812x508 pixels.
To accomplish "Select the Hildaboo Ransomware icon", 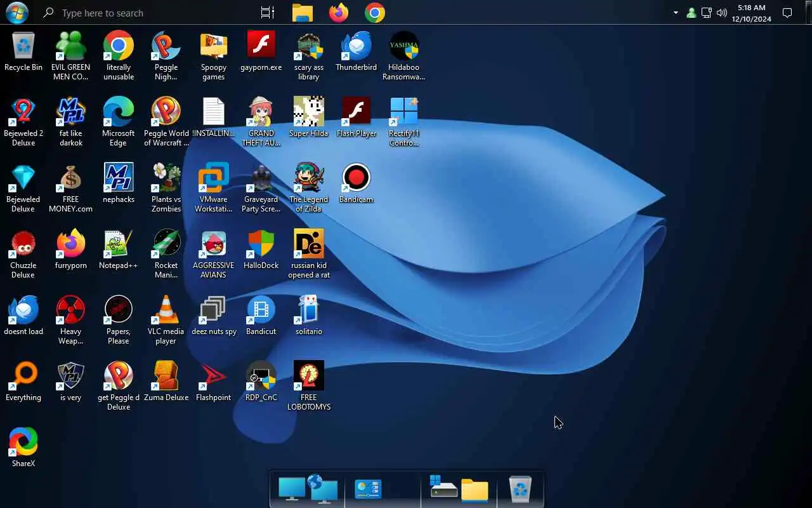I will pos(404,56).
